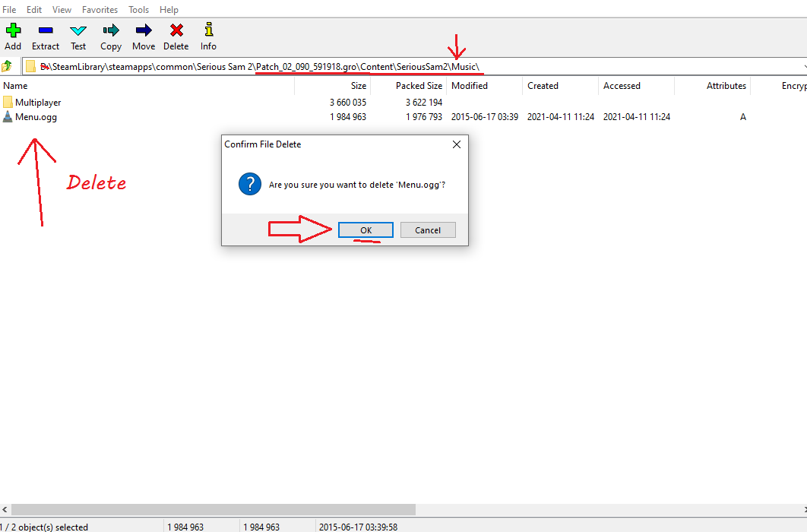Confirm deletion with the OK button
This screenshot has height=532, width=807.
366,230
